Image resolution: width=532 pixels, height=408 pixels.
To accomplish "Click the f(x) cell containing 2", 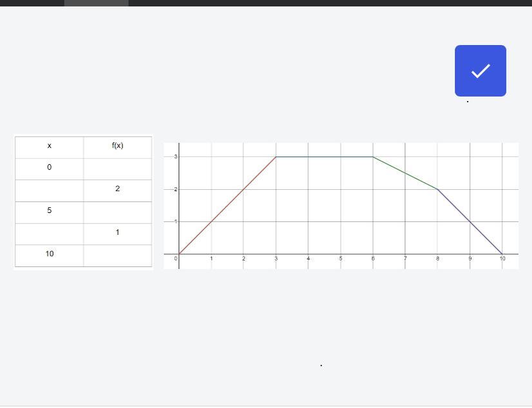I will (x=117, y=190).
